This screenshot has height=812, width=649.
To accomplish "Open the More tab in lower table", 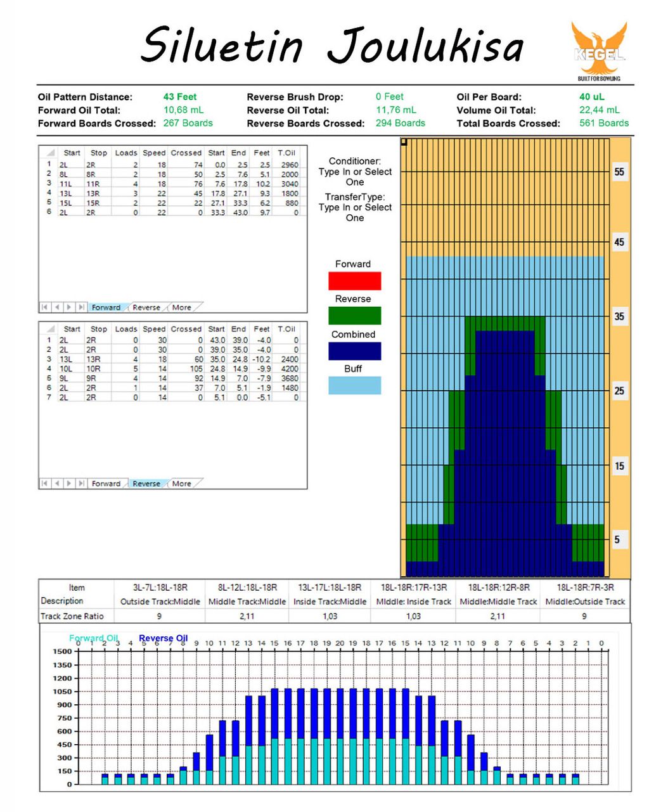I will [181, 484].
